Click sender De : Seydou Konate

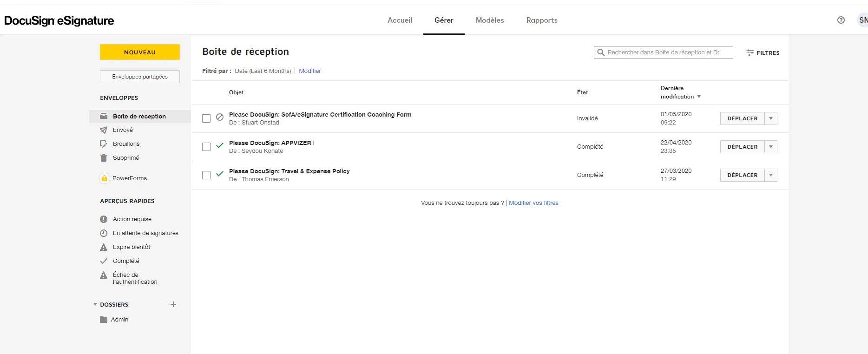[x=256, y=151]
